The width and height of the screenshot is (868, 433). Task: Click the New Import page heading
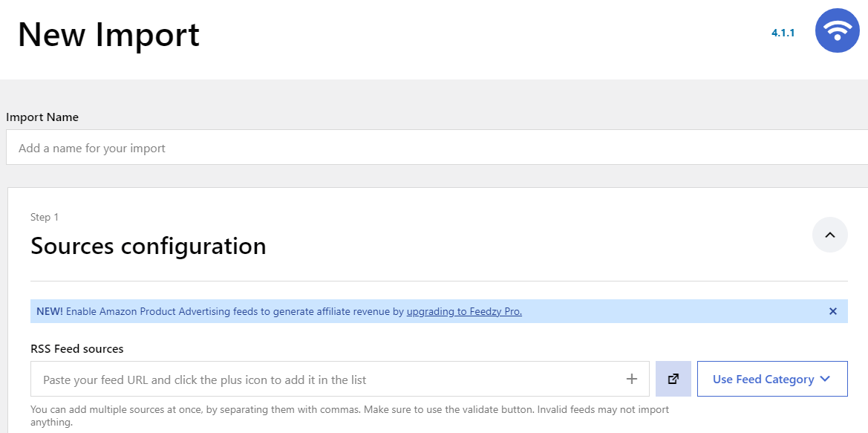(x=108, y=34)
